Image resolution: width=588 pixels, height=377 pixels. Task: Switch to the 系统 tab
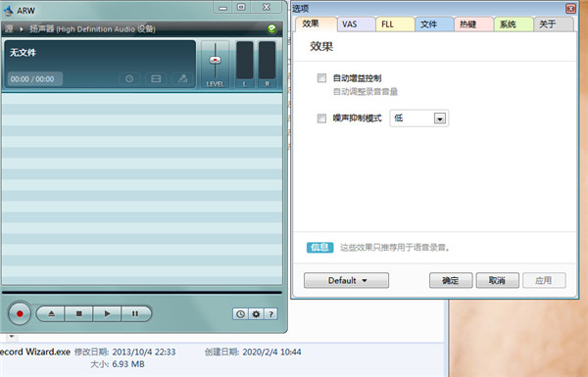click(514, 24)
